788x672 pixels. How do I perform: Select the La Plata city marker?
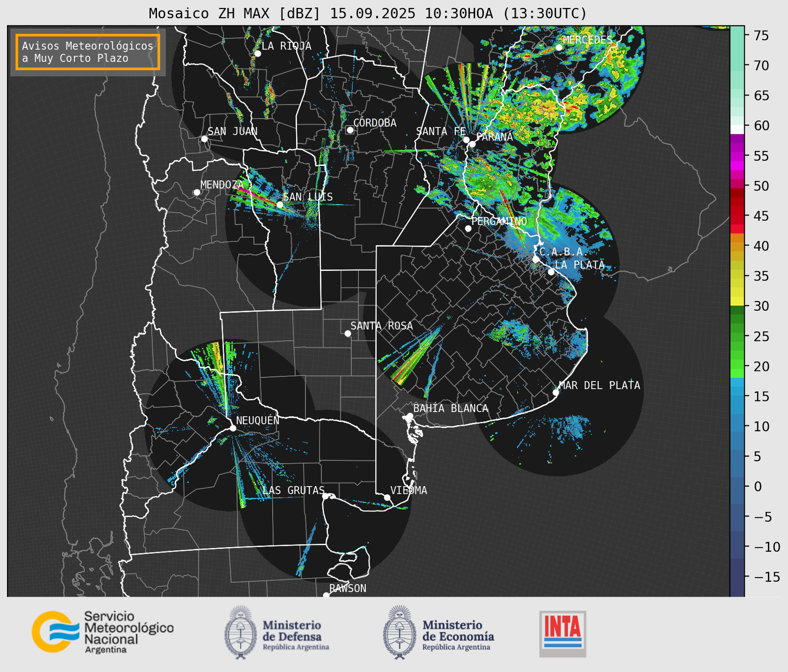click(551, 272)
